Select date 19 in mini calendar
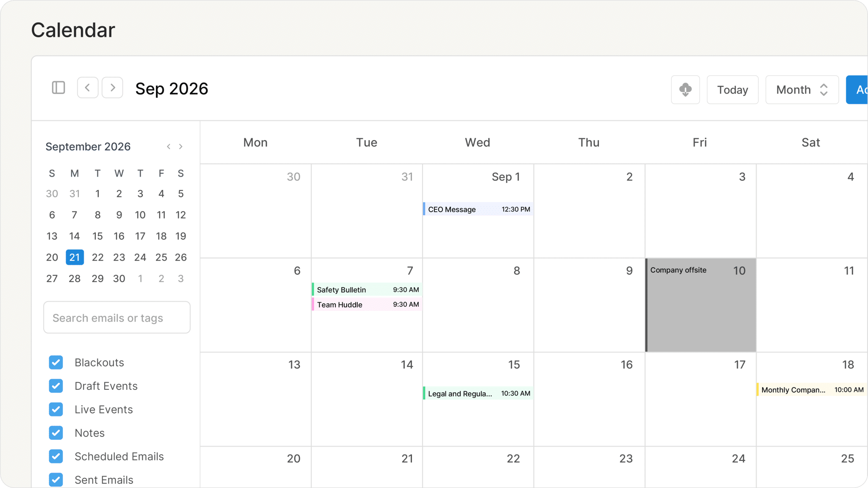868x488 pixels. [x=181, y=236]
